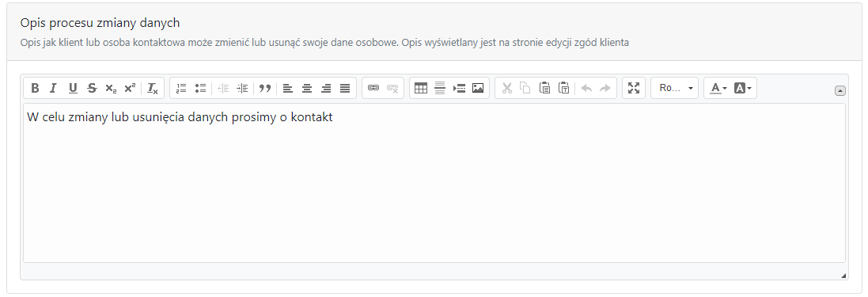Insert an image
868x297 pixels.
(x=478, y=88)
